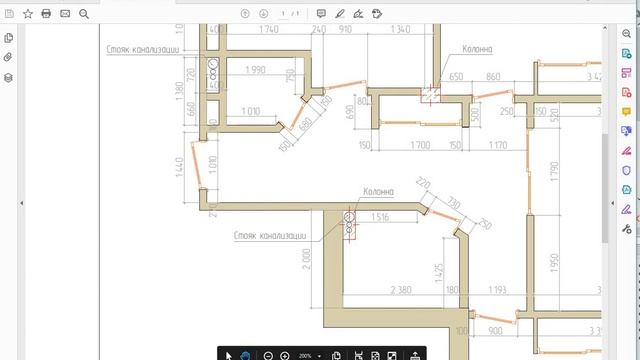Click the page display copy icon
Viewport: 640px width, 360px height.
coord(336,356)
